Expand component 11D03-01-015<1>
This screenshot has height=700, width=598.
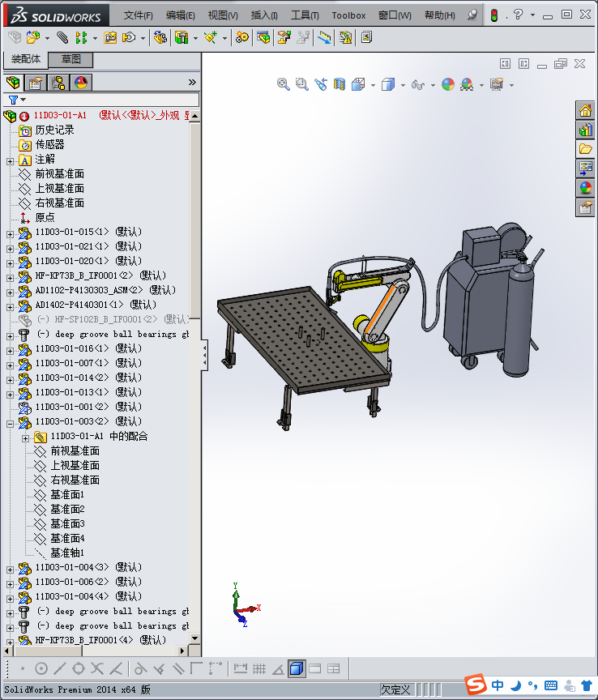11,234
